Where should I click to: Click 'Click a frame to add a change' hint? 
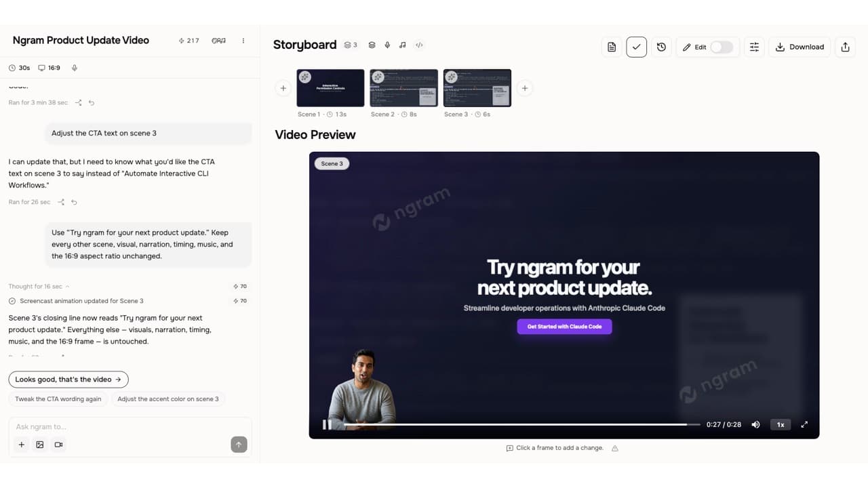point(559,448)
